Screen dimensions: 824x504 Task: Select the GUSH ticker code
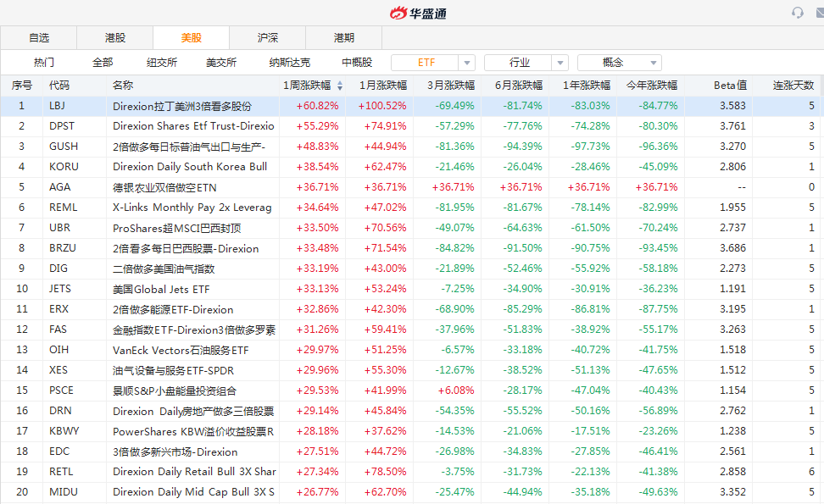pyautogui.click(x=63, y=147)
